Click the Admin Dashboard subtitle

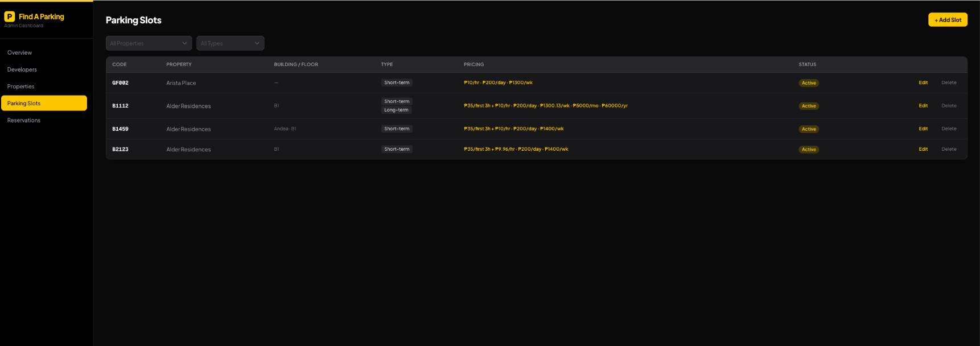point(24,26)
